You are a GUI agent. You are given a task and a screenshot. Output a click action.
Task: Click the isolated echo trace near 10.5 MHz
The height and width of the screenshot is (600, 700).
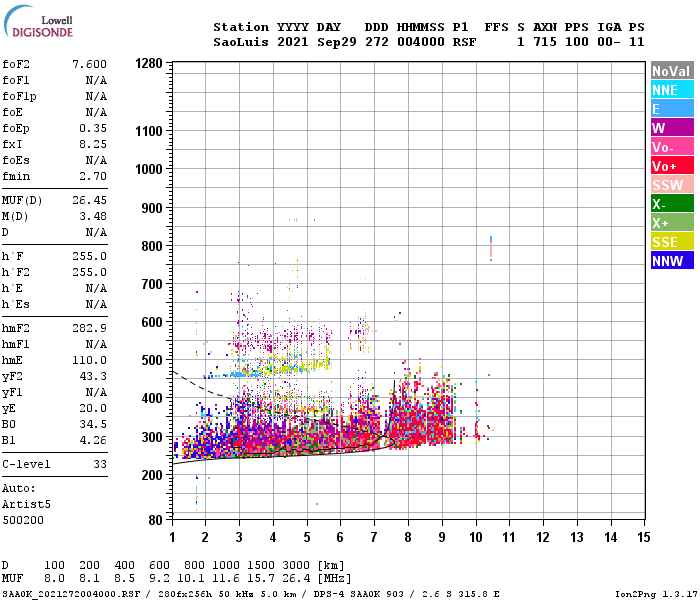491,248
